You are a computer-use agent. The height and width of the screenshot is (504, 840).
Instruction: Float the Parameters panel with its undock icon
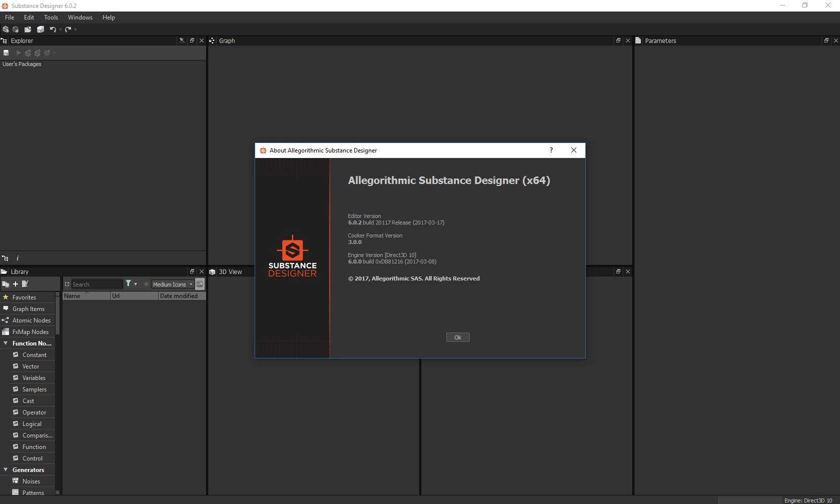826,40
